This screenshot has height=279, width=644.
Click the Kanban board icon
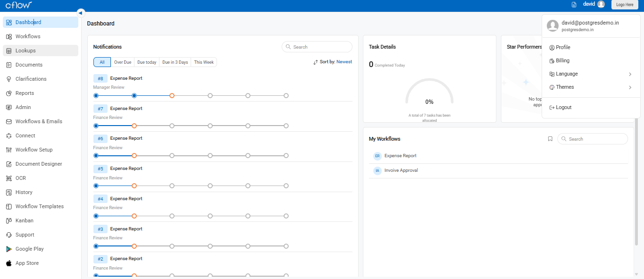[9, 220]
